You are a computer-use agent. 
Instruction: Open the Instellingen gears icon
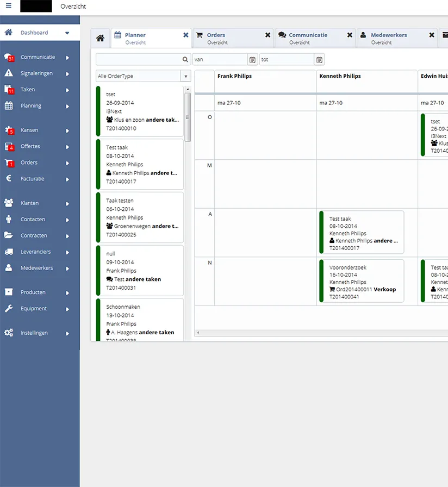tap(10, 333)
